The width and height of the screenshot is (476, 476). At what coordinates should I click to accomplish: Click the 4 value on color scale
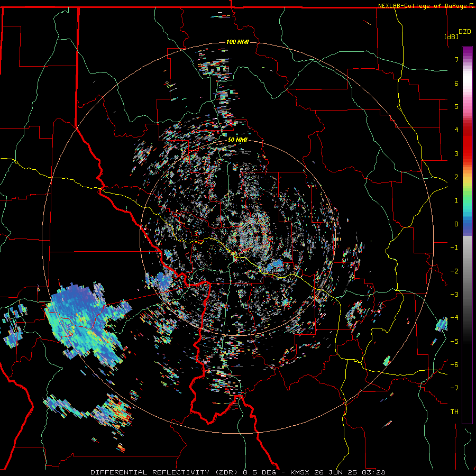(x=456, y=130)
